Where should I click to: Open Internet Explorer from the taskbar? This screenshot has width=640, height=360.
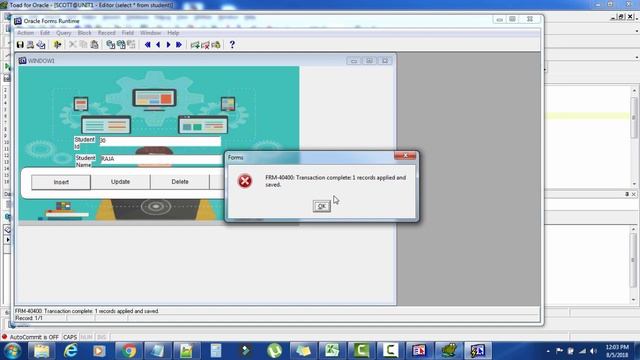coord(71,351)
